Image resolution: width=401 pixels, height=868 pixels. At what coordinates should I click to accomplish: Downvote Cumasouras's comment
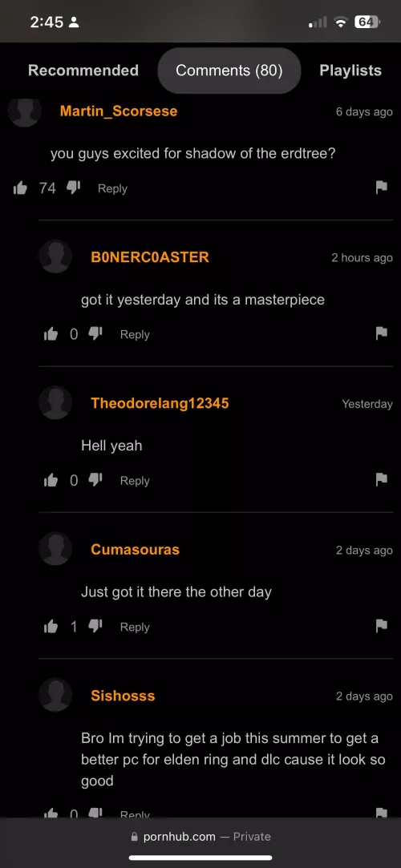[x=95, y=627]
